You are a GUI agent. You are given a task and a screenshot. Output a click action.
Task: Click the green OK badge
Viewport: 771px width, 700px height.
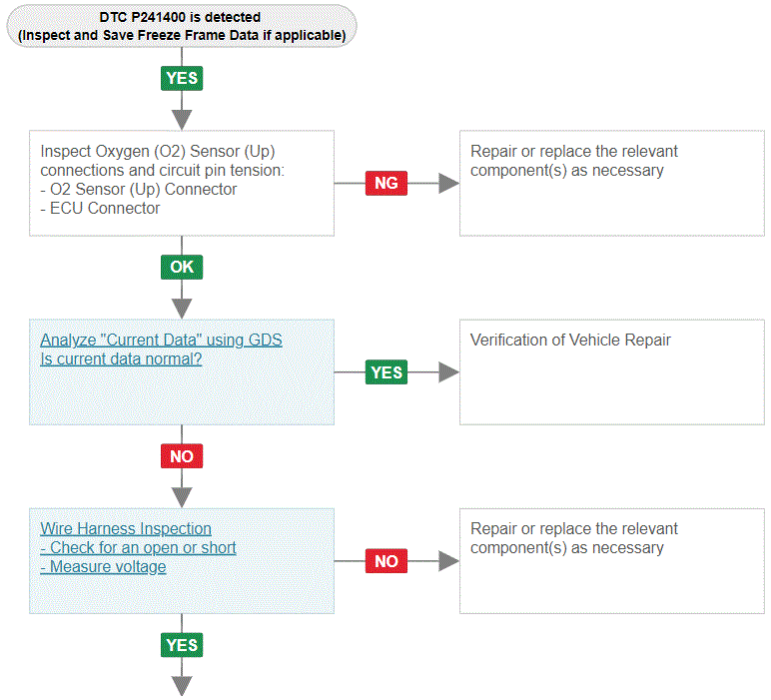pos(182,267)
